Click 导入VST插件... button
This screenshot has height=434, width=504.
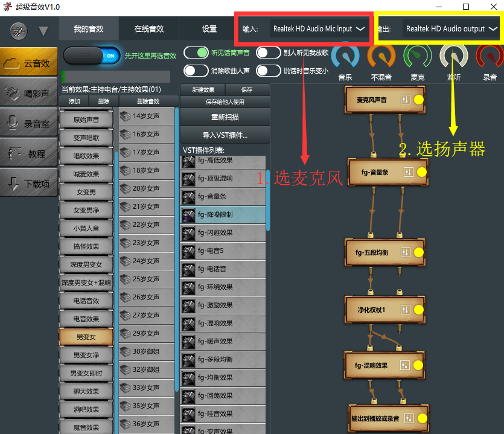click(225, 135)
